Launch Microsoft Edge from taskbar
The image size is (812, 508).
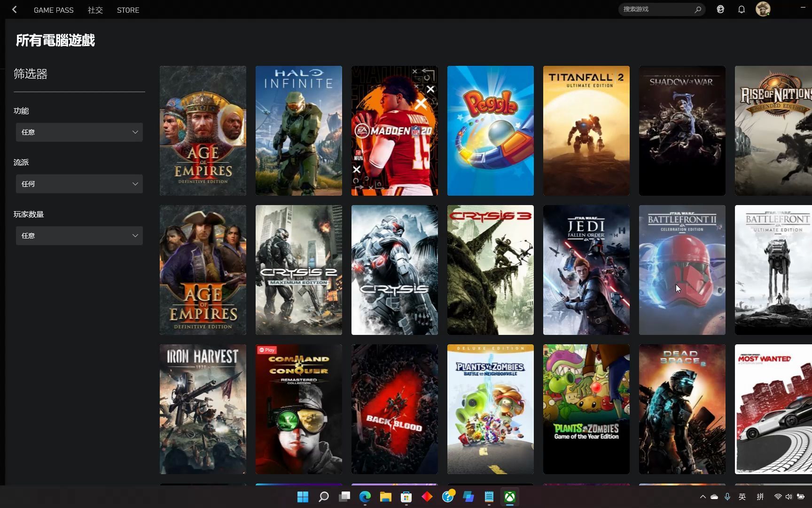tap(365, 497)
